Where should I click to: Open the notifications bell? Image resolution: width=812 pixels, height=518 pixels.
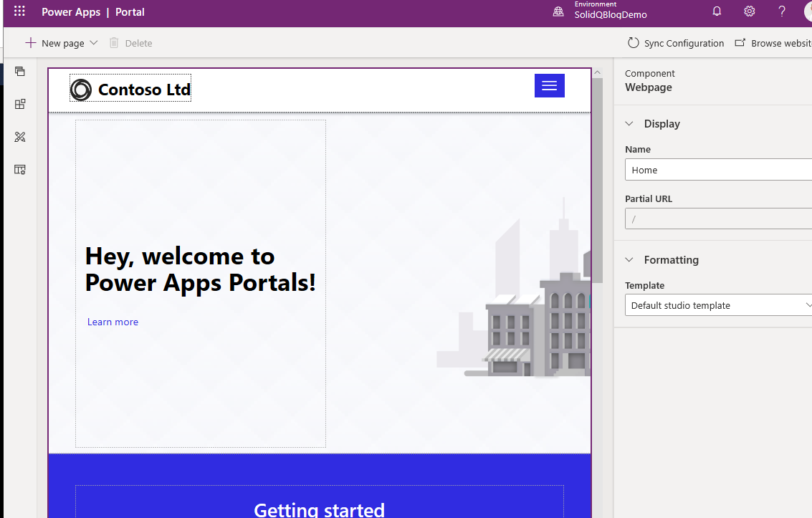(x=716, y=11)
